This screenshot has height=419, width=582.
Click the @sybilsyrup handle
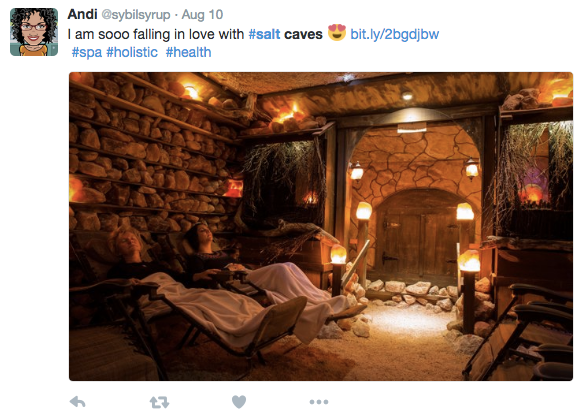tap(136, 15)
